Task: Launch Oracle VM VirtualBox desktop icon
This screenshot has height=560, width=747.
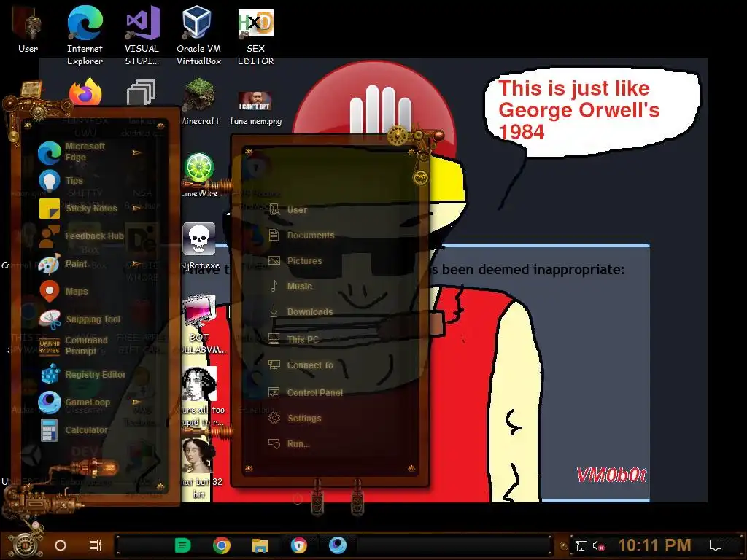Action: pyautogui.click(x=198, y=35)
